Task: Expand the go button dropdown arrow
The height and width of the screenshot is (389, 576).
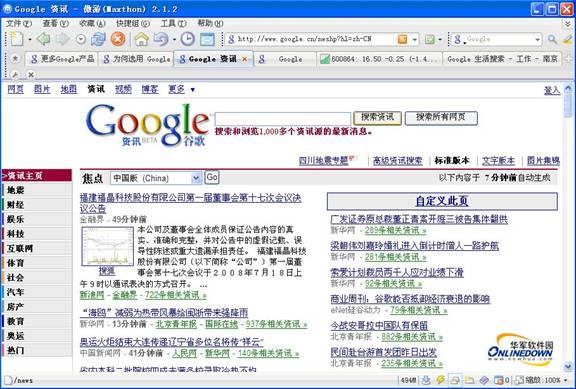Action: point(440,39)
